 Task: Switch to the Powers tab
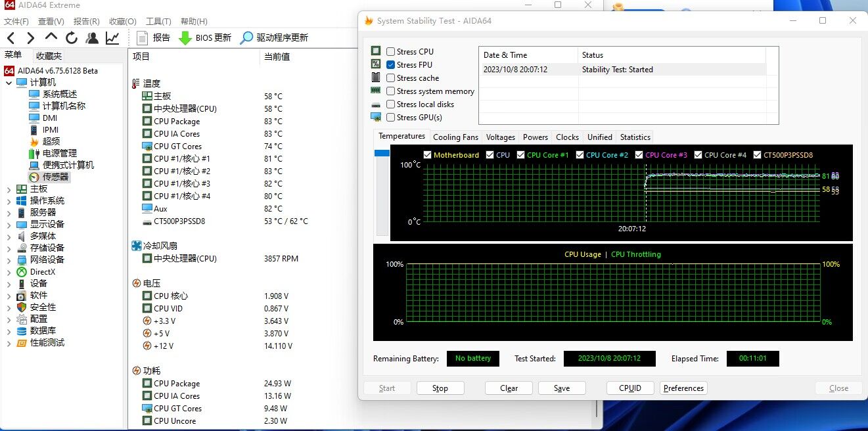tap(536, 137)
